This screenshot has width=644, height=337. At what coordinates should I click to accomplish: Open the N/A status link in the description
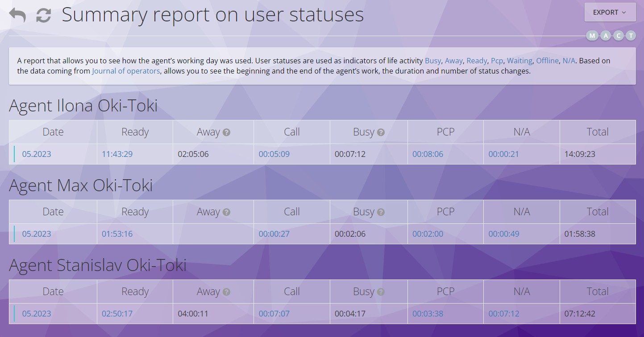[569, 61]
